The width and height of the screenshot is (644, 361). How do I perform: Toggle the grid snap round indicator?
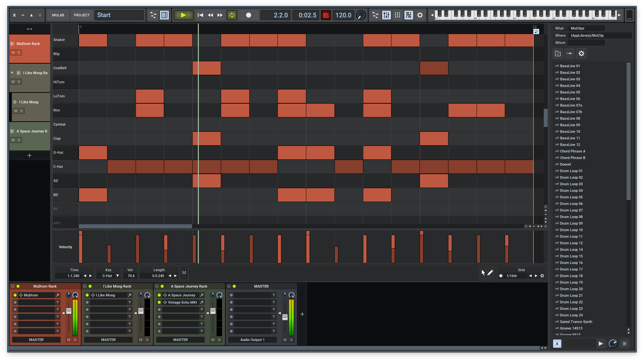tap(501, 276)
